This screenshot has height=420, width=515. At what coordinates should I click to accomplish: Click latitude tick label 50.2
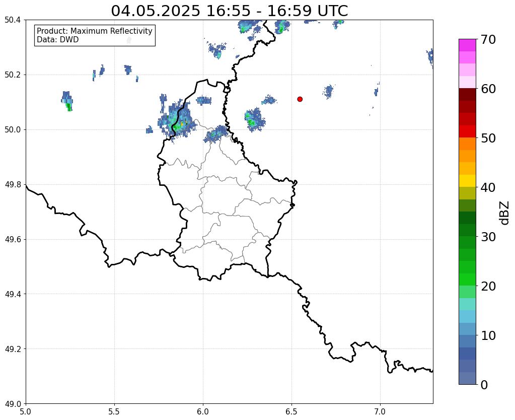(13, 75)
